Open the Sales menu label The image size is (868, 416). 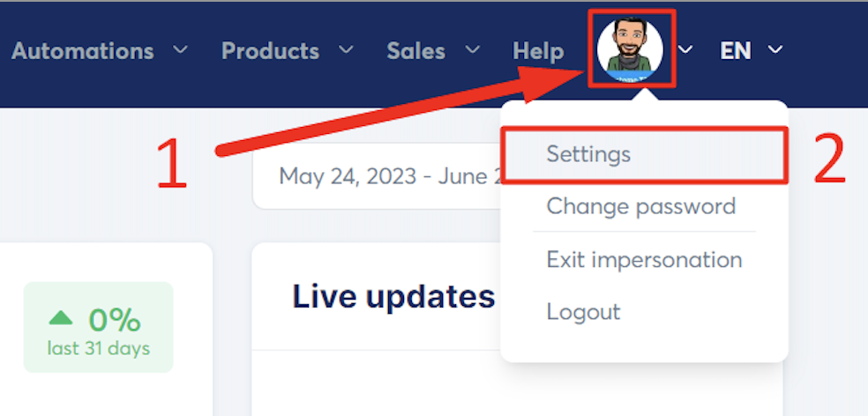pyautogui.click(x=417, y=51)
